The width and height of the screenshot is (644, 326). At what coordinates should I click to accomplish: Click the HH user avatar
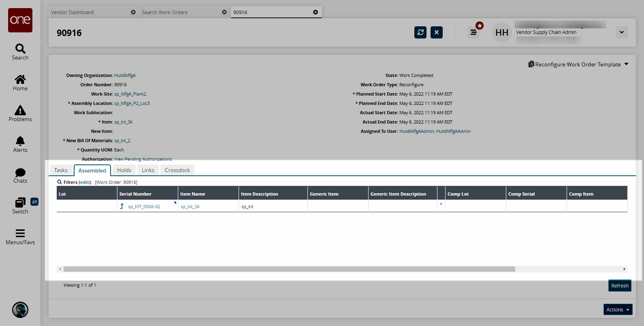pos(502,32)
